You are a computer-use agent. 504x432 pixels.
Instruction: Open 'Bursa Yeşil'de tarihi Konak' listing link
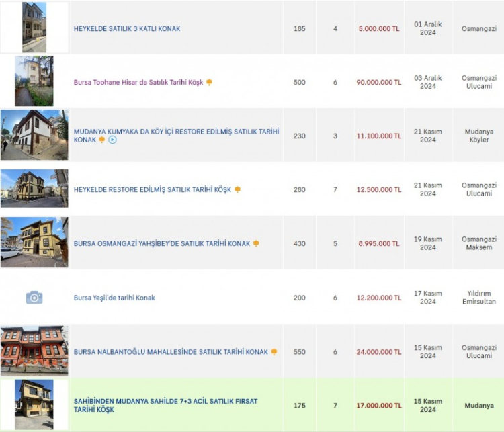tap(114, 298)
